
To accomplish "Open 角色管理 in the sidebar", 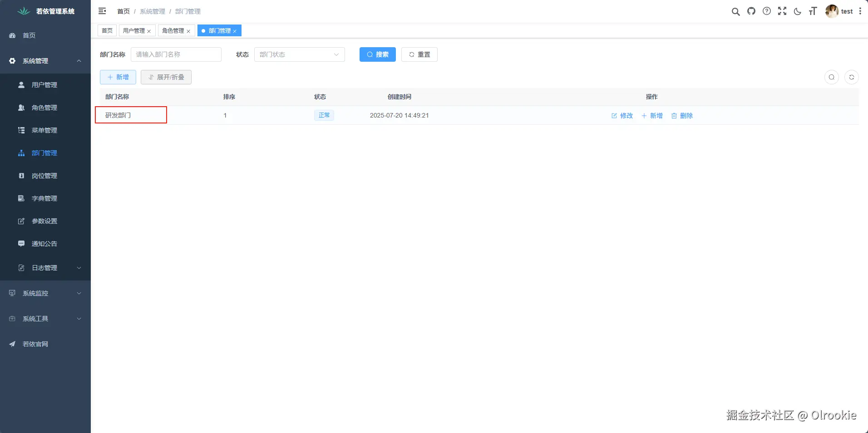I will coord(45,108).
